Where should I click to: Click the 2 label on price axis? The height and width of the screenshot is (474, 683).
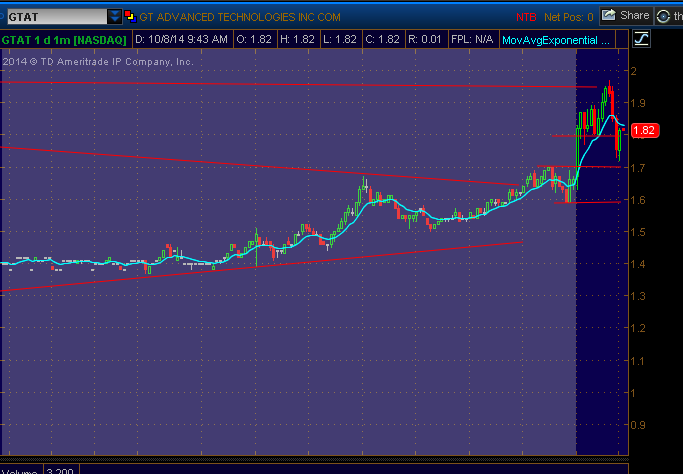coord(634,71)
